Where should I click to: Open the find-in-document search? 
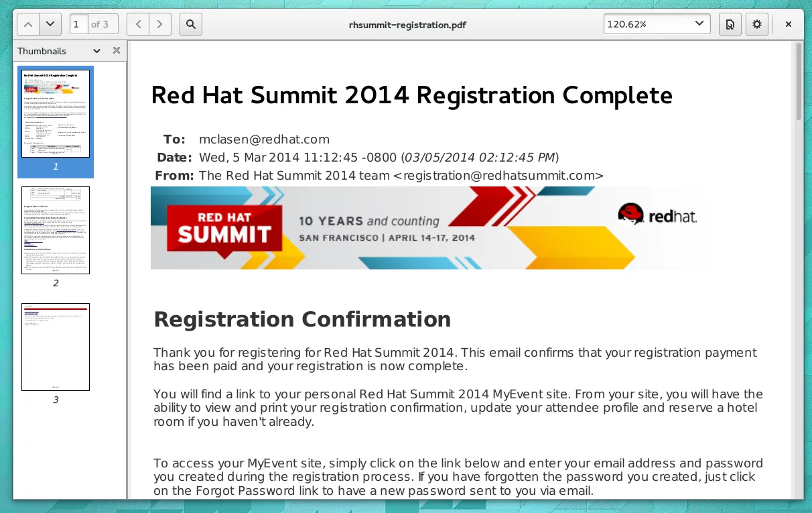point(191,25)
